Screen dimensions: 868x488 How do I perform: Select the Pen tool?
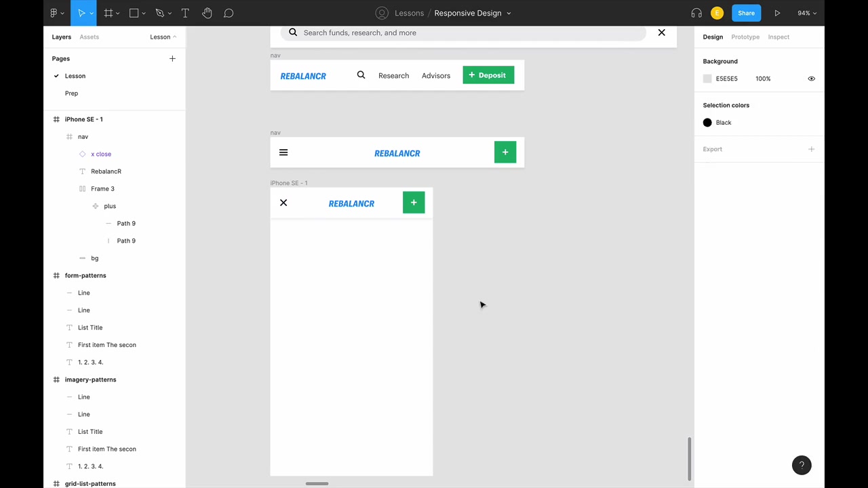pyautogui.click(x=160, y=13)
